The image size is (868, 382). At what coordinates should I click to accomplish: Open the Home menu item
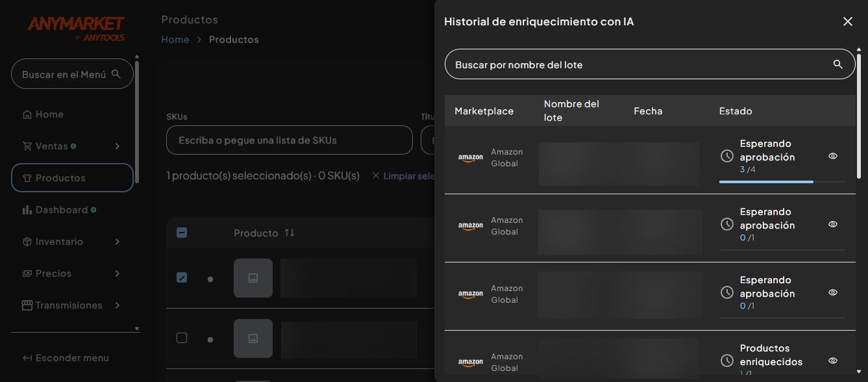click(x=72, y=114)
